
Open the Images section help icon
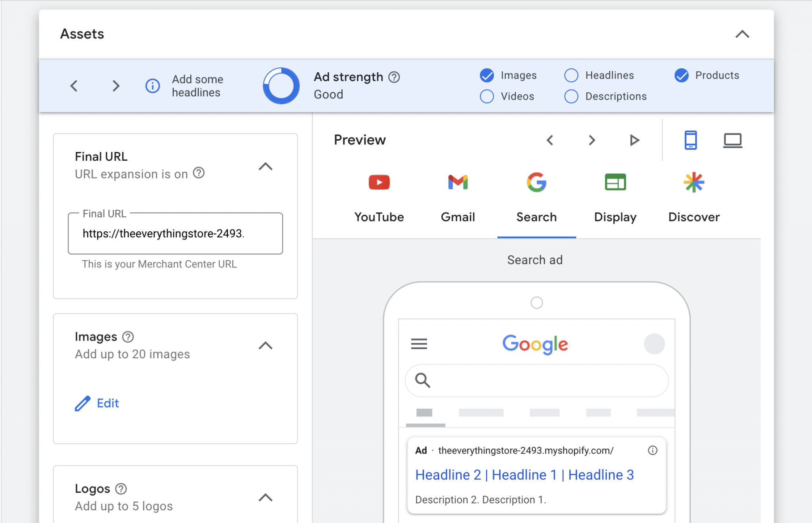click(128, 337)
